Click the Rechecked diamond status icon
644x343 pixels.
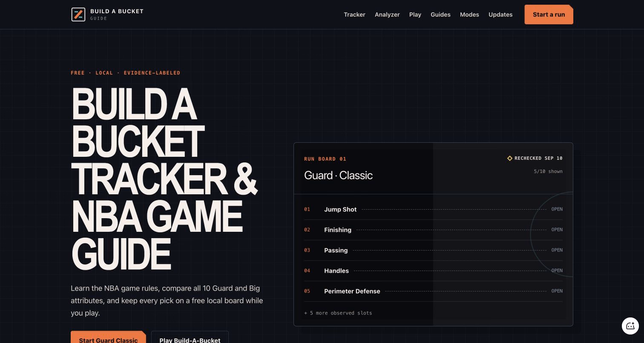pos(509,158)
